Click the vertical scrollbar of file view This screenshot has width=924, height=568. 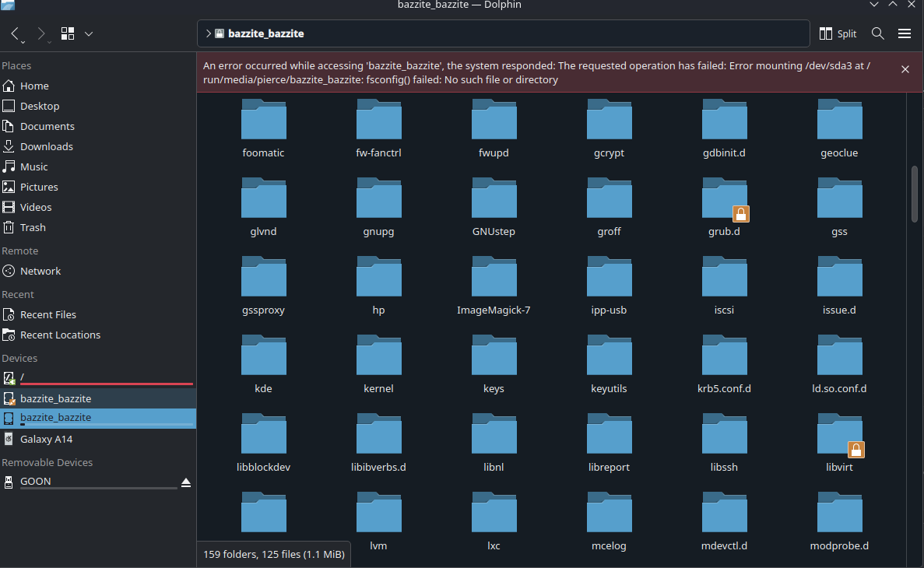point(915,194)
